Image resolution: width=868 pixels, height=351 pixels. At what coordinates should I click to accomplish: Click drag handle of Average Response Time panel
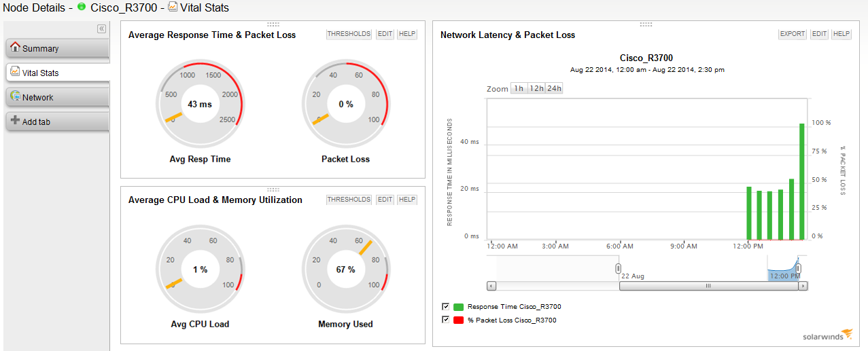pos(273,24)
